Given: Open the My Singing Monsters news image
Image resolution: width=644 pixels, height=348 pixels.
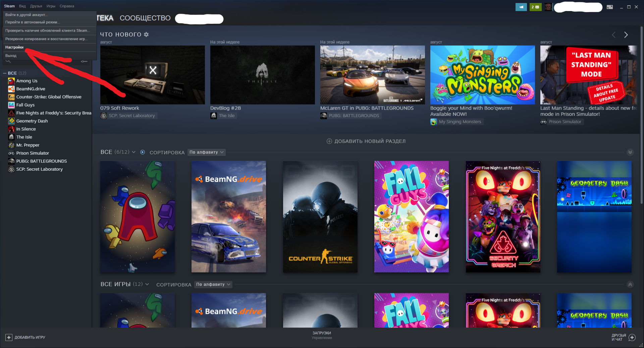Looking at the screenshot, I should 483,75.
